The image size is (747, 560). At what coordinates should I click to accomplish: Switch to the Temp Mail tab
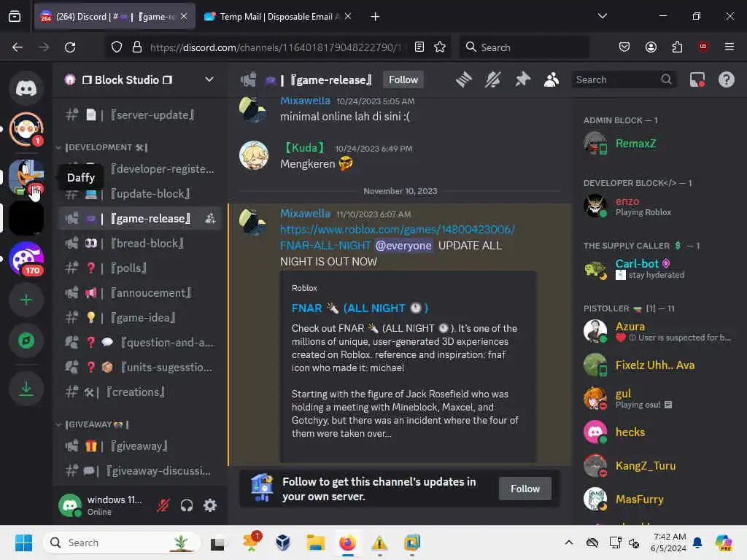click(x=279, y=17)
